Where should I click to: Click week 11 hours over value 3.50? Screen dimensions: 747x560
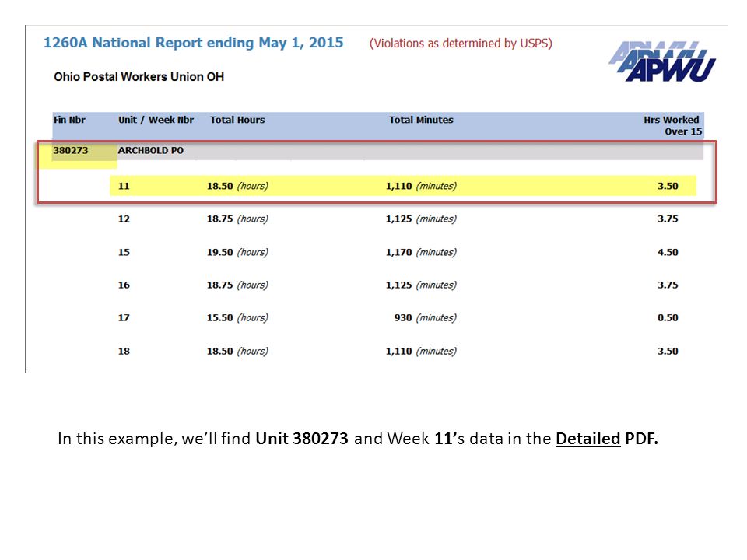coord(668,186)
